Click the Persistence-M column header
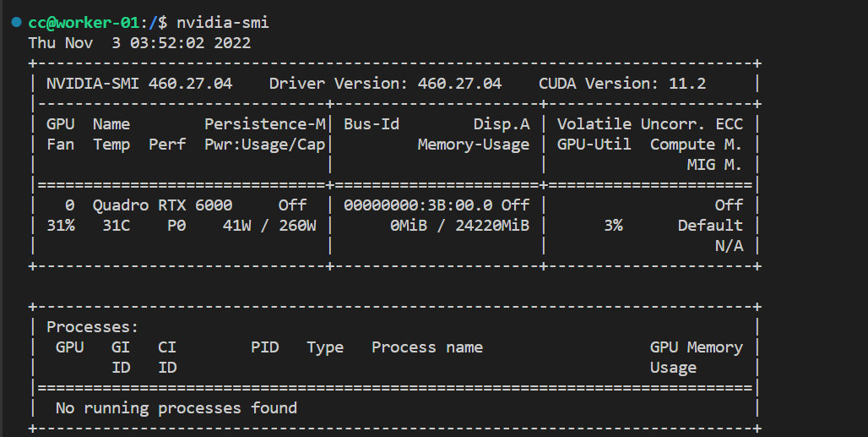 pyautogui.click(x=264, y=124)
